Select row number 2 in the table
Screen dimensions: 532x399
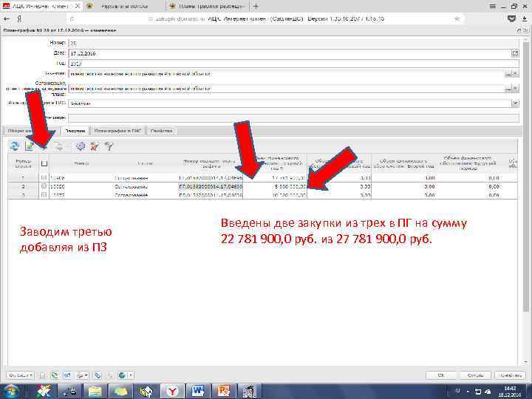pyautogui.click(x=23, y=186)
